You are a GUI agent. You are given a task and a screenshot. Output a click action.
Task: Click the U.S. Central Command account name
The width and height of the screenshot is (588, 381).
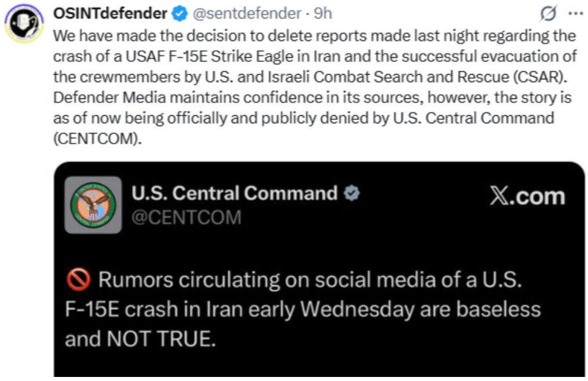(234, 193)
